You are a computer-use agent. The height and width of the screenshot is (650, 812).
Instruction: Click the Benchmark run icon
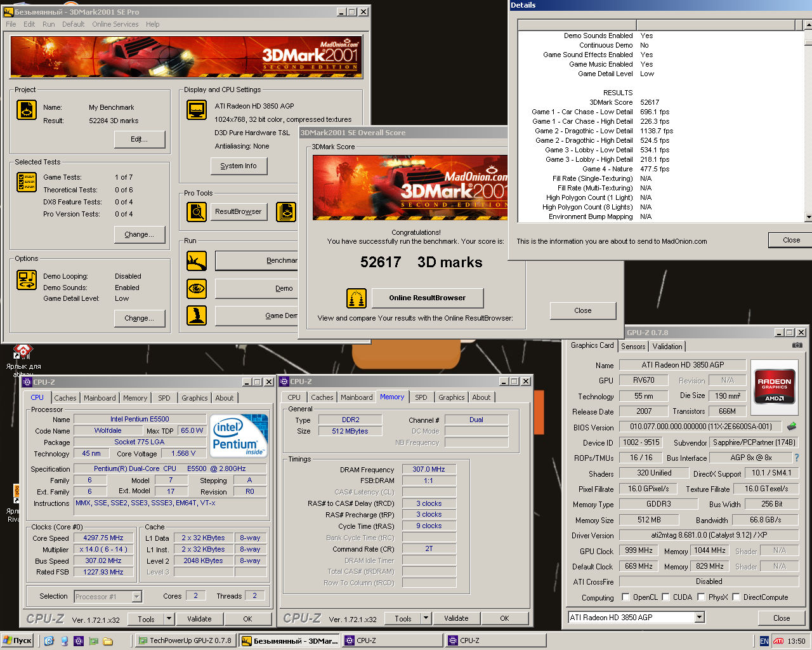coord(197,261)
